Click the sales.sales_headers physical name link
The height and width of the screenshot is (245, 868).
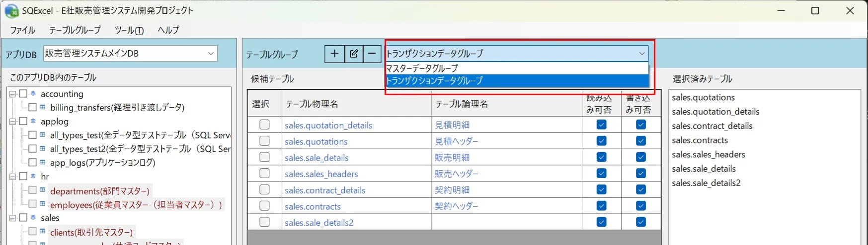pyautogui.click(x=321, y=174)
